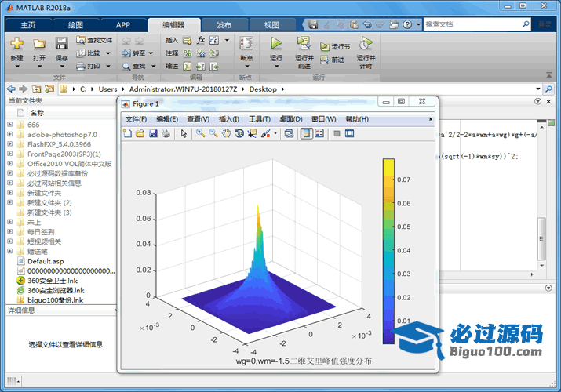
Task: Toggle the Rotate 3D tool in Figure 1
Action: pyautogui.click(x=239, y=133)
